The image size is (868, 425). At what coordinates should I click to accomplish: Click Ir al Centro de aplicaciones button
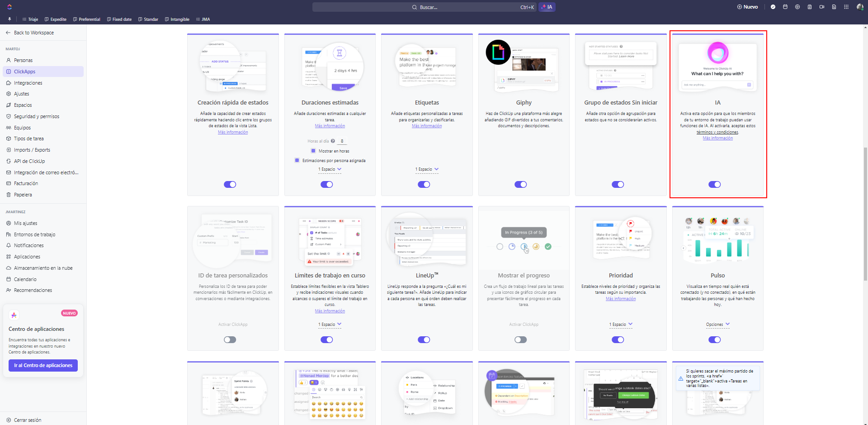pyautogui.click(x=43, y=365)
